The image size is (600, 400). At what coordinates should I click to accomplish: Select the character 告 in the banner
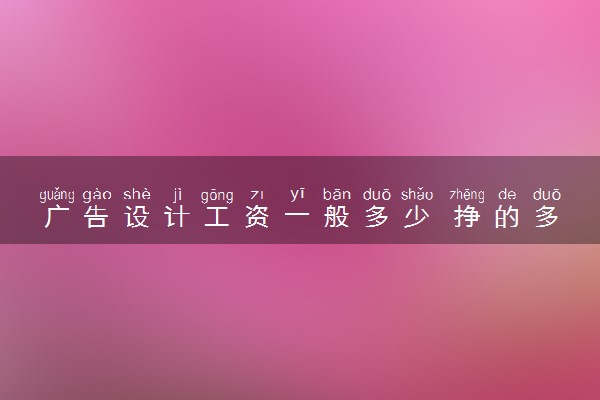(x=97, y=217)
